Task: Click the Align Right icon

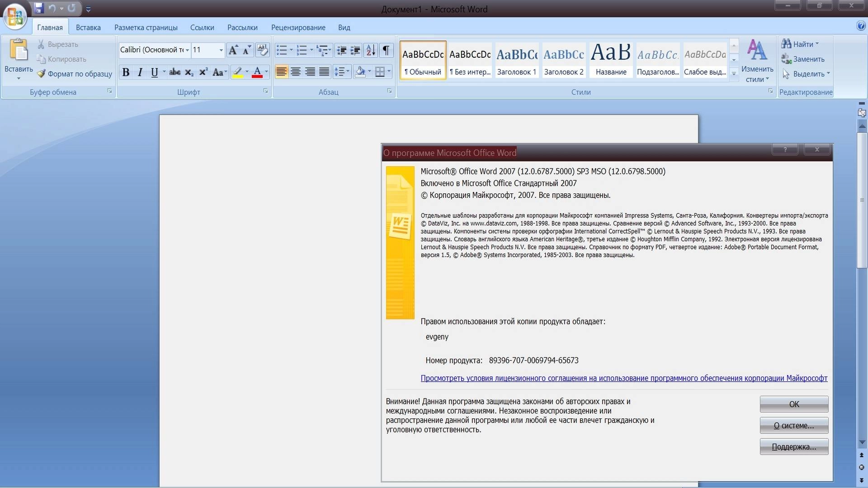Action: click(x=310, y=72)
